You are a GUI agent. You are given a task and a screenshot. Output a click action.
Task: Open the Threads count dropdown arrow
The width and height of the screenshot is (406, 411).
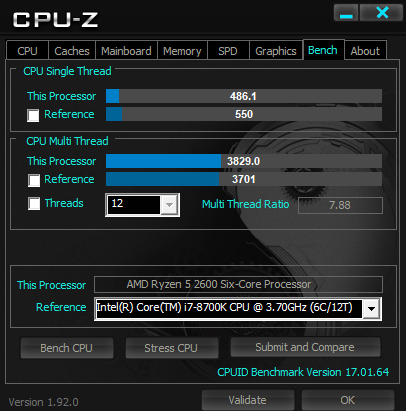coord(169,205)
